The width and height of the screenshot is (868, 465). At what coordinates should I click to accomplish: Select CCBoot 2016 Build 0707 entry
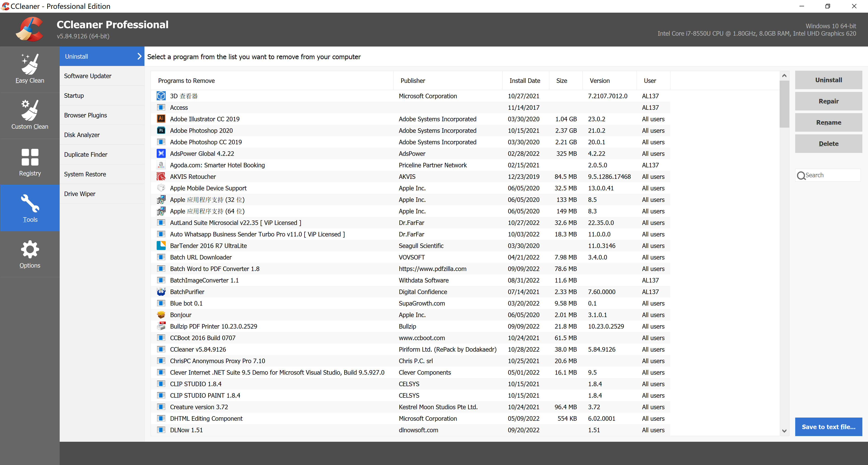pyautogui.click(x=410, y=338)
